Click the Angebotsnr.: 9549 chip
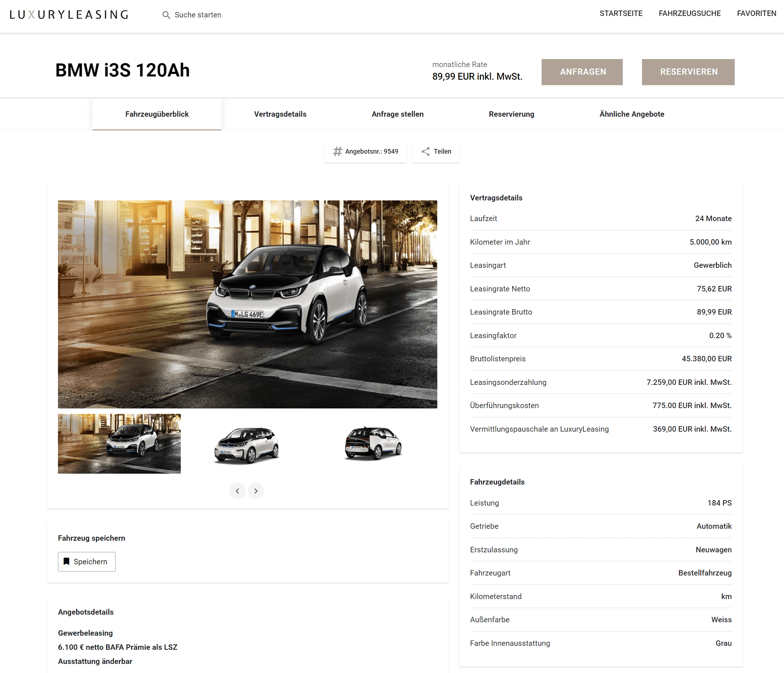Viewport: 784px width, 673px height. [x=366, y=151]
